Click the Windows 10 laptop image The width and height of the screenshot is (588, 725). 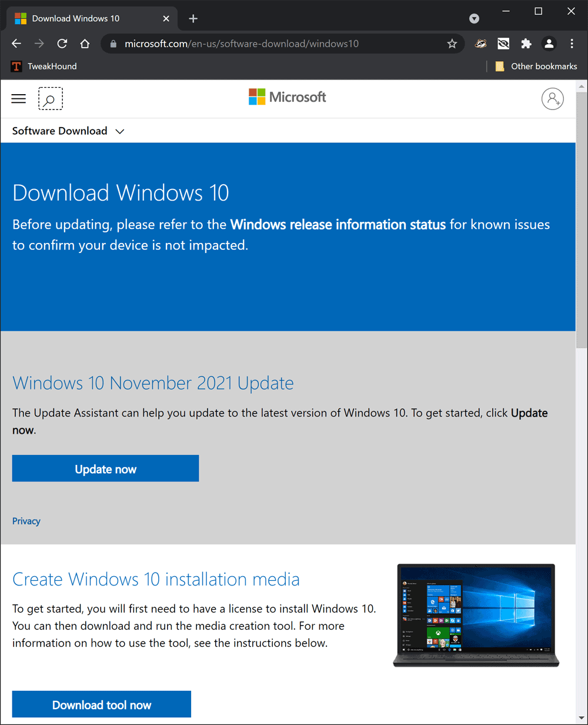476,616
